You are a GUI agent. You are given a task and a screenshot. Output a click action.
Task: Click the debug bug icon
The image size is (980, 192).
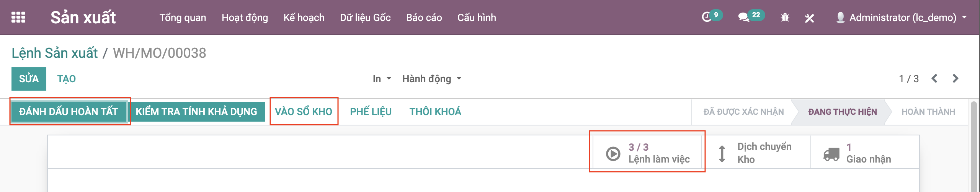coord(785,18)
